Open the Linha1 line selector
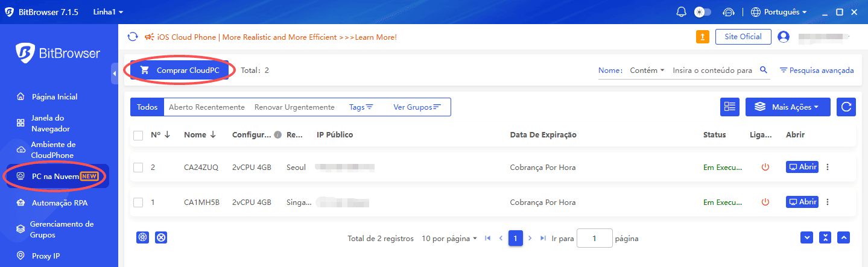 (109, 12)
